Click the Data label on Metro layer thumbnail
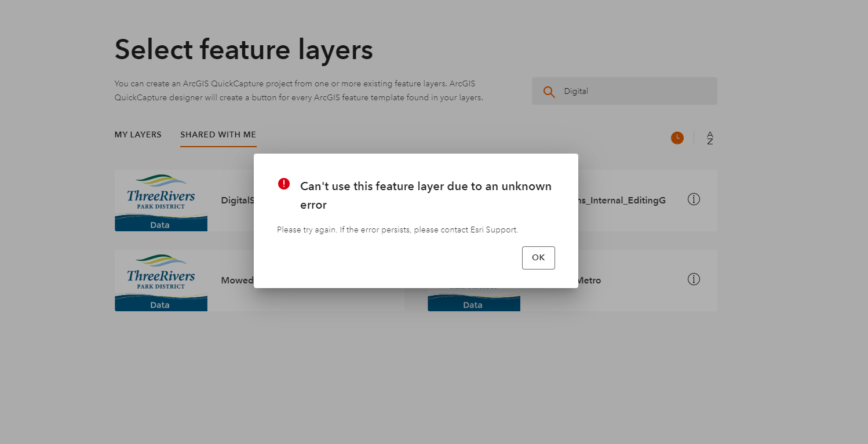868x444 pixels. coord(473,305)
